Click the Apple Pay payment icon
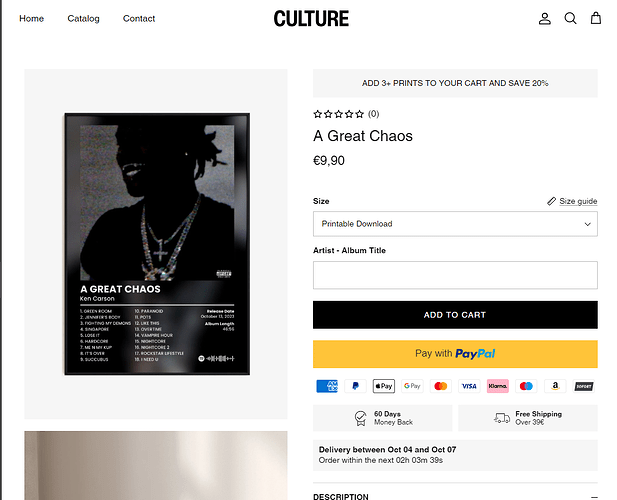 384,386
